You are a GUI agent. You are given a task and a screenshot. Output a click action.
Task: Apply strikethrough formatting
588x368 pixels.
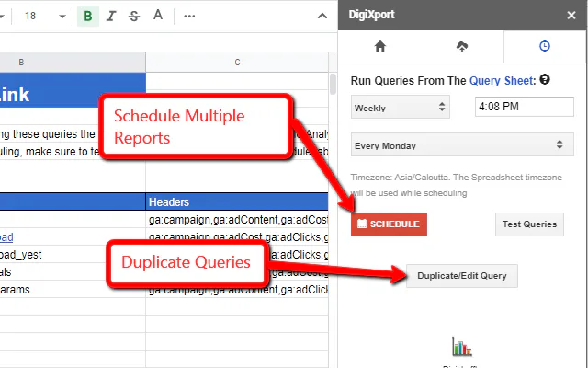tap(134, 17)
